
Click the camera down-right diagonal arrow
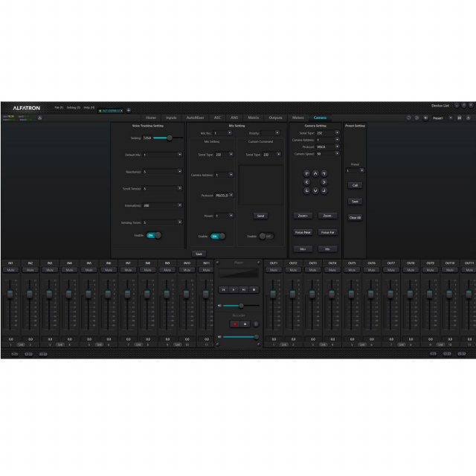point(324,190)
